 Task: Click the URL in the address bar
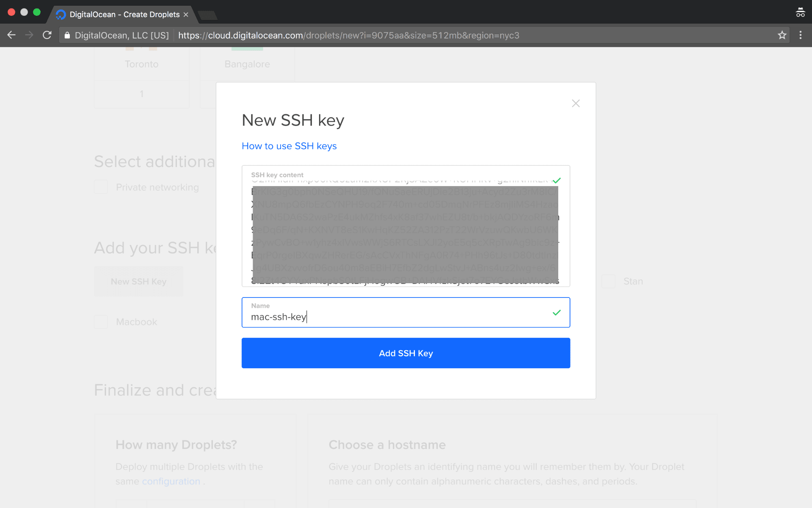(x=348, y=35)
